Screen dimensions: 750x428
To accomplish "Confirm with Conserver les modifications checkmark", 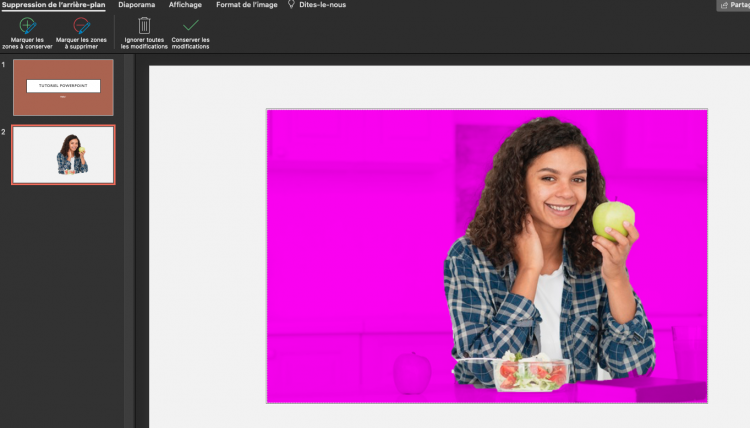I will pyautogui.click(x=190, y=25).
